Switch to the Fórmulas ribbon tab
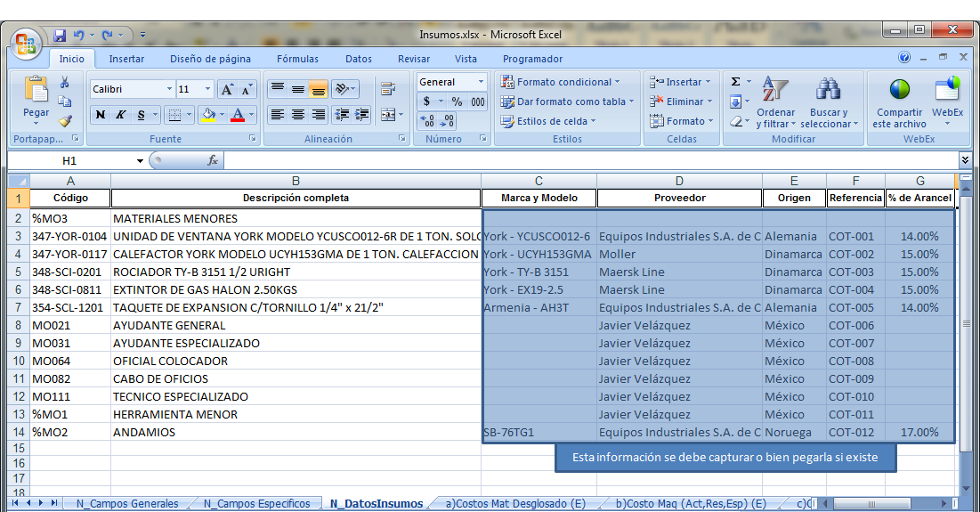 tap(297, 59)
